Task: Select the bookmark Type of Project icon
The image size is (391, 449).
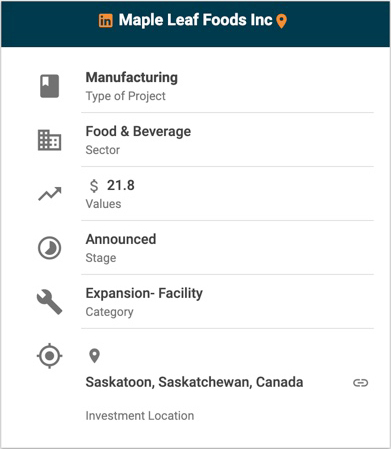Action: (x=50, y=86)
